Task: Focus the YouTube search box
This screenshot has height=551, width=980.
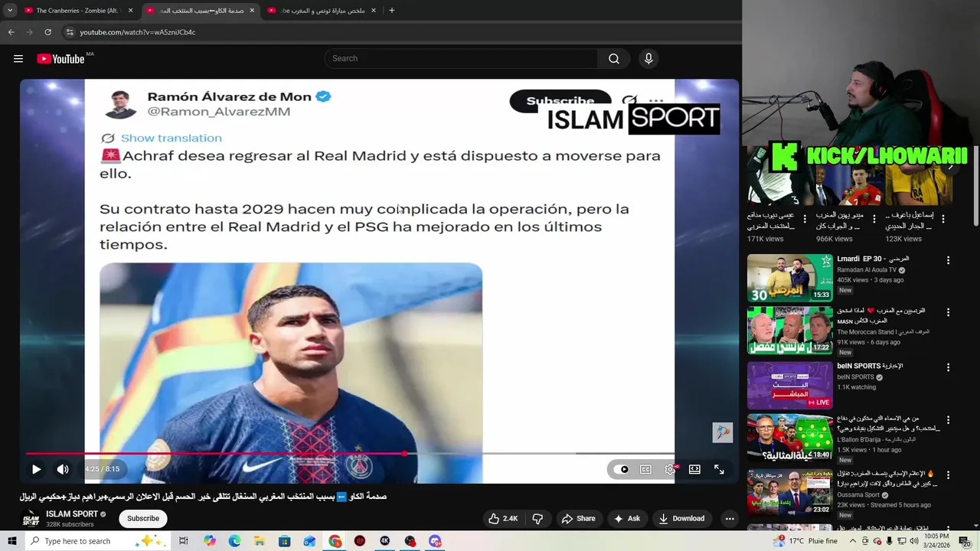Action: click(461, 59)
